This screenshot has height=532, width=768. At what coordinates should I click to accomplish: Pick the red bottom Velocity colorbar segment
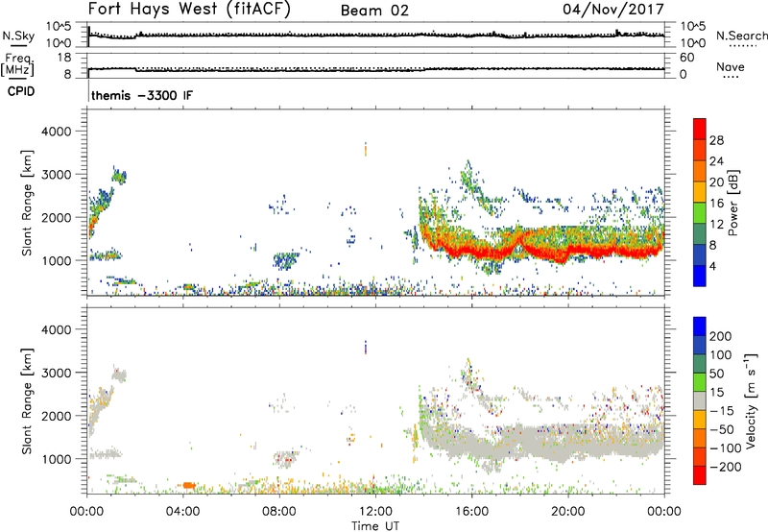point(700,475)
